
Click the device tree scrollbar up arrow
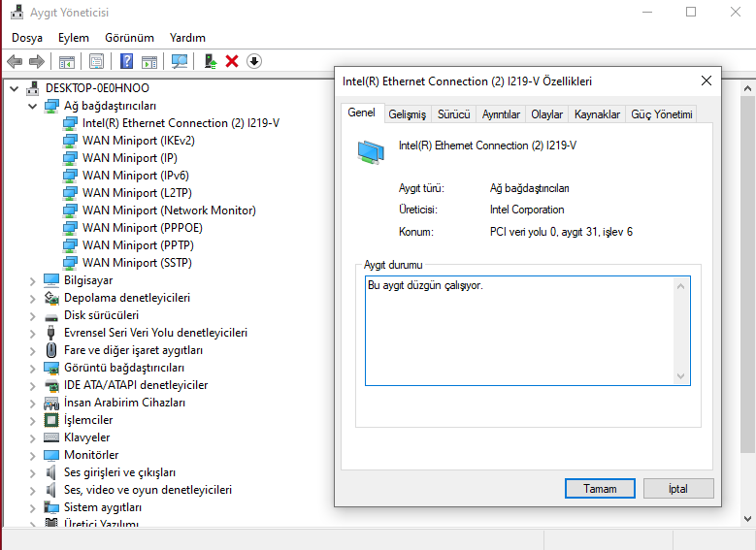pyautogui.click(x=748, y=88)
